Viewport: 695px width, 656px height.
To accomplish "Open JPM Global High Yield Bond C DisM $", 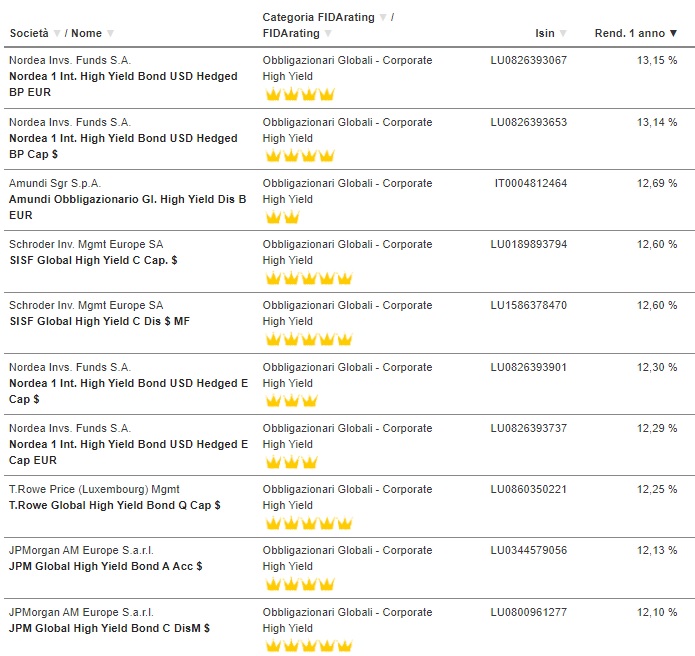I will coord(109,628).
